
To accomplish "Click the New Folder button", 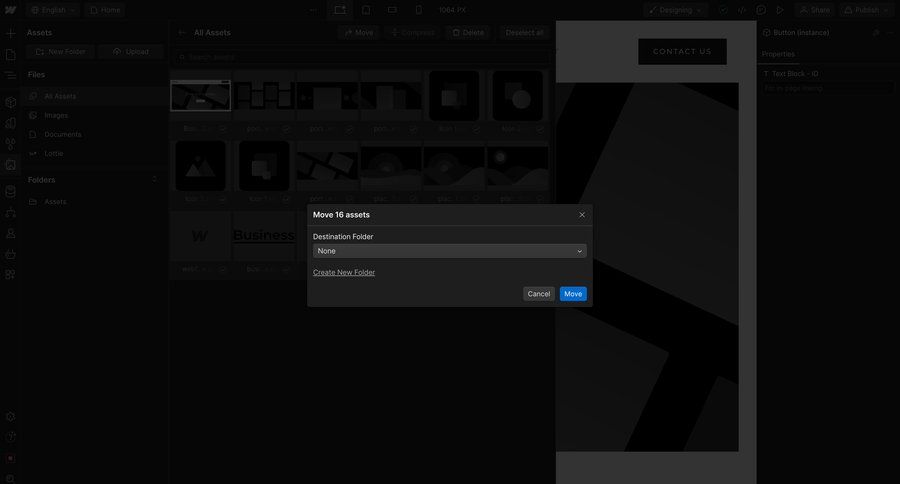I will [61, 52].
